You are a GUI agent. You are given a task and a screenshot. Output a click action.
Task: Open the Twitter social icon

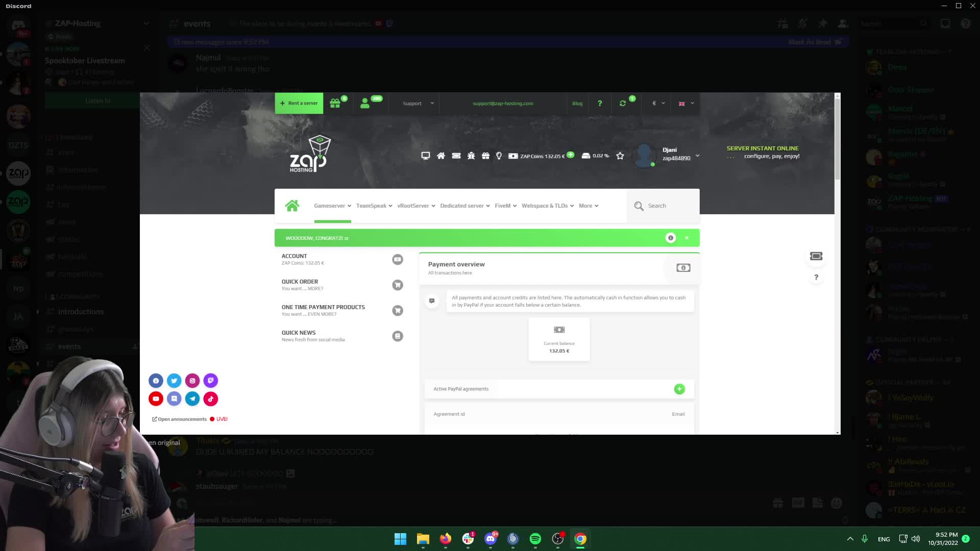pos(174,381)
